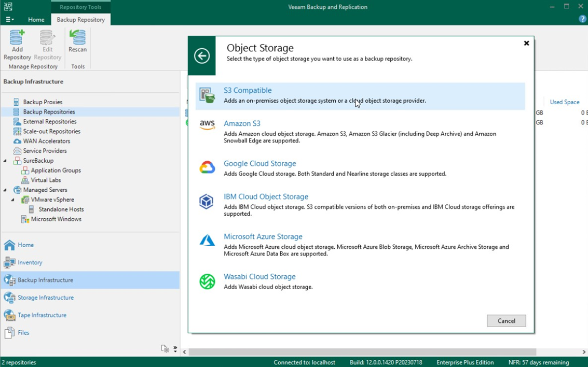Viewport: 588px width, 367px height.
Task: Click 'NFR: 57 days remaining' status text
Action: 539,362
